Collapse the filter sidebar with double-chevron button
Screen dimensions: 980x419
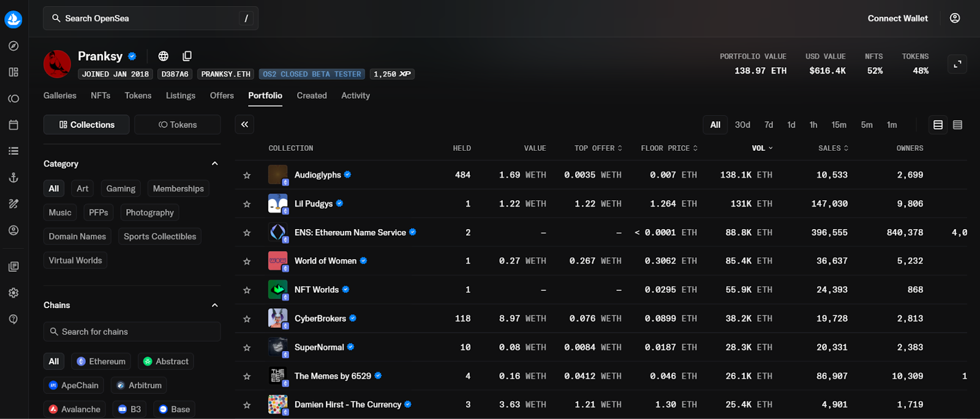point(244,125)
